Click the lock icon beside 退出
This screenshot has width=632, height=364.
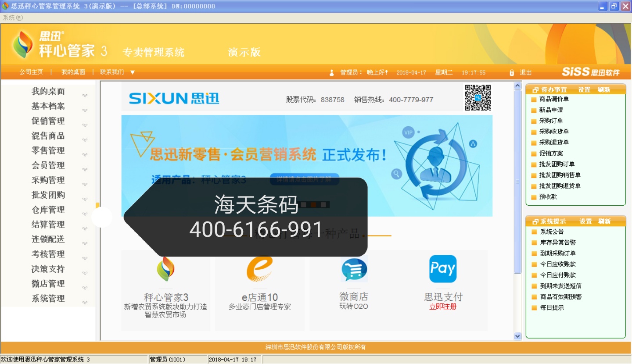[511, 72]
